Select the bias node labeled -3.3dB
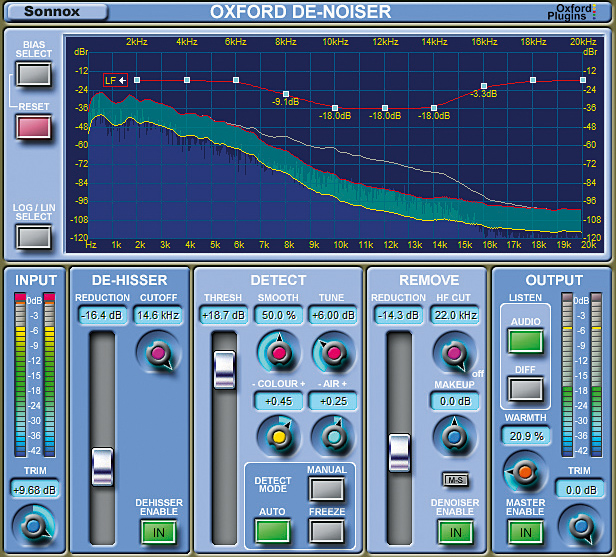616x557 pixels. coord(484,86)
